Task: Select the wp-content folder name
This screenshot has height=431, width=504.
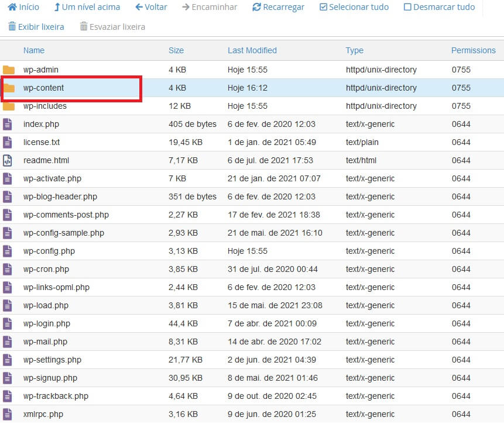Action: [43, 88]
